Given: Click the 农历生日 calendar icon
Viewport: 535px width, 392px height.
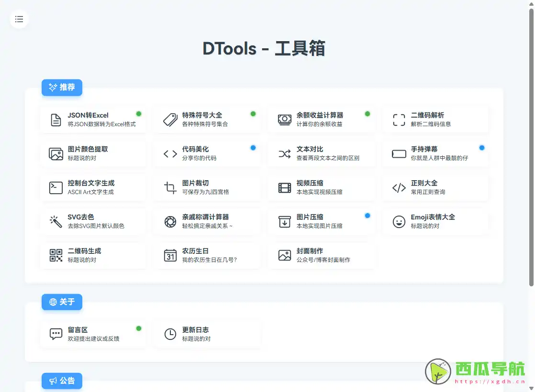Looking at the screenshot, I should tap(169, 255).
